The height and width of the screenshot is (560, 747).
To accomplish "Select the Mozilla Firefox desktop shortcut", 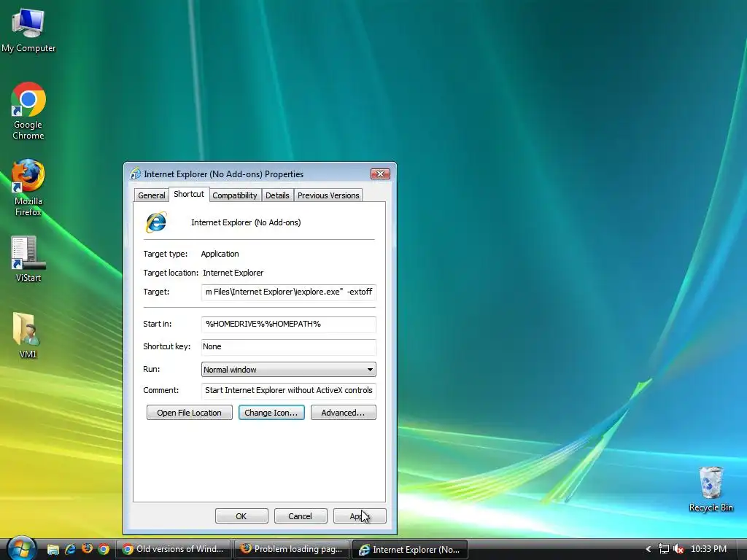I will tap(28, 187).
